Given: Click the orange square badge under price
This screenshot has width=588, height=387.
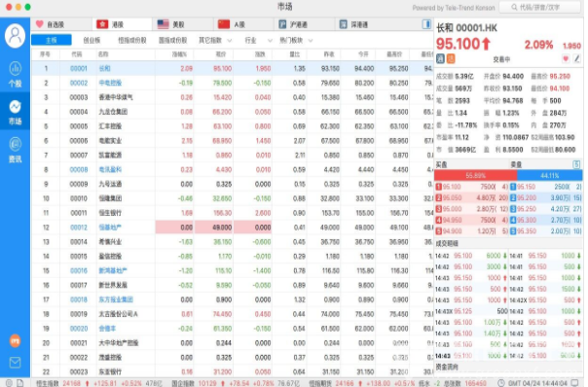Looking at the screenshot, I should tap(451, 58).
